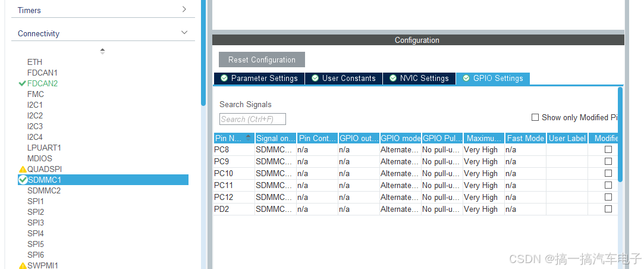Screen dimensions: 644x269
Task: Click the green check icon on GPIO Settings tab
Action: 466,78
